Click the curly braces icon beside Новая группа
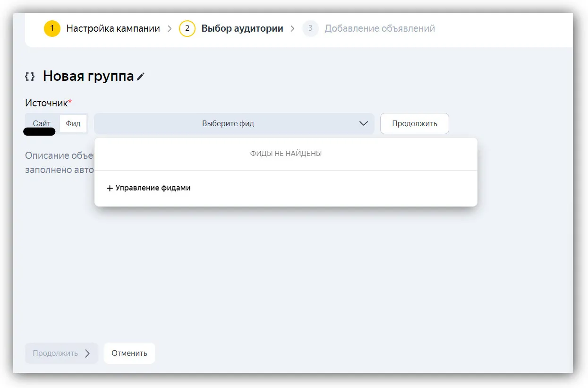Screen dimensions: 588x388 click(x=30, y=76)
